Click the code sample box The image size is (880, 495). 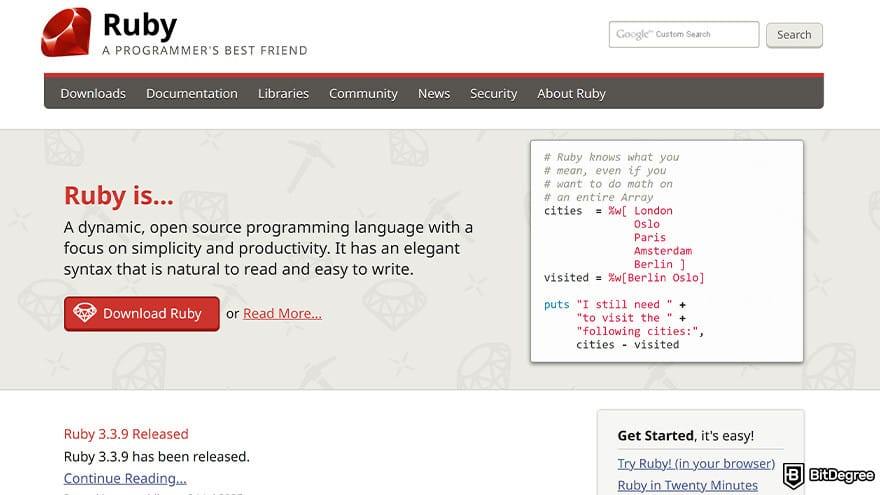[x=667, y=251]
